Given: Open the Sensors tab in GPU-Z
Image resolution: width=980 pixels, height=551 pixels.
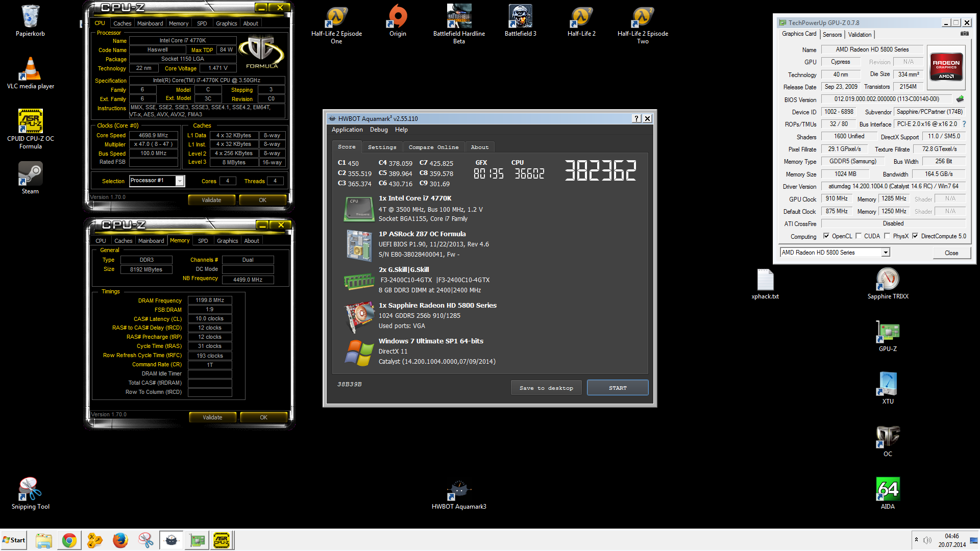Looking at the screenshot, I should [832, 35].
